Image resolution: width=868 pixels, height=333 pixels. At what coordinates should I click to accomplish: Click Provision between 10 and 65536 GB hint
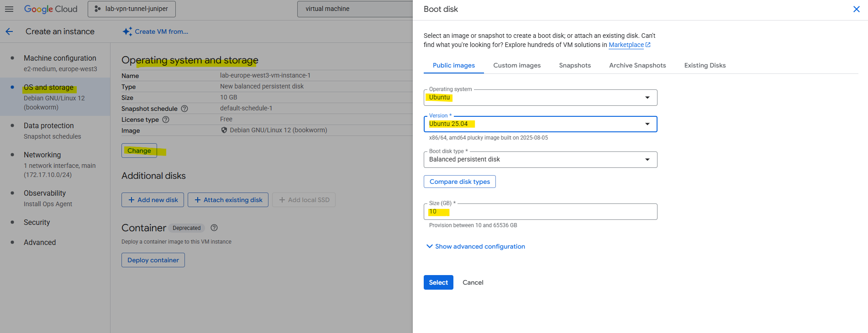(x=473, y=225)
